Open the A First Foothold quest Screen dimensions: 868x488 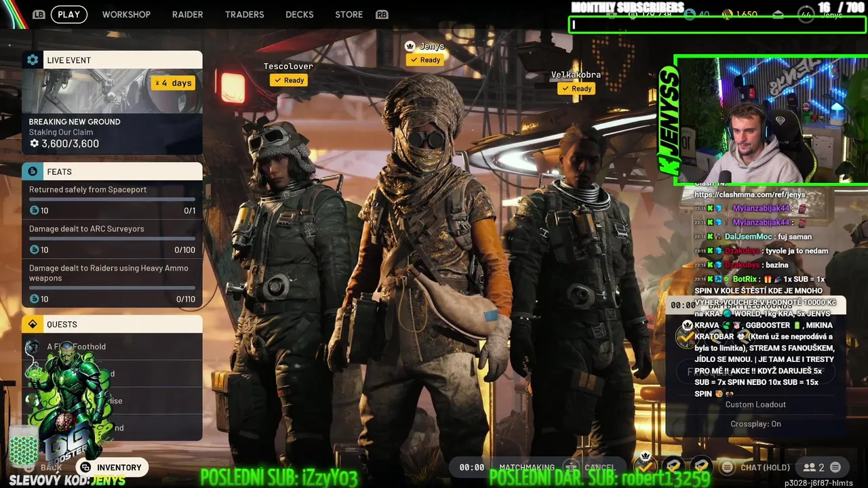(112, 346)
